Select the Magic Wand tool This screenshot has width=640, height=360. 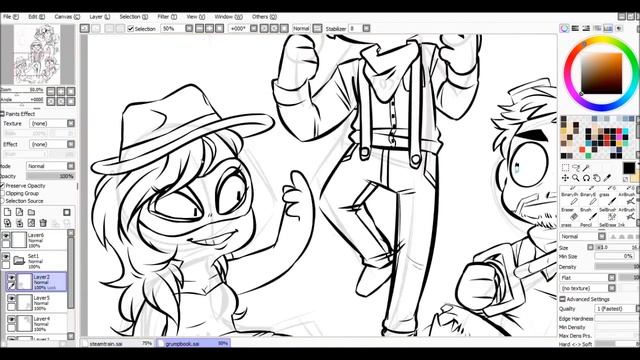(x=586, y=167)
